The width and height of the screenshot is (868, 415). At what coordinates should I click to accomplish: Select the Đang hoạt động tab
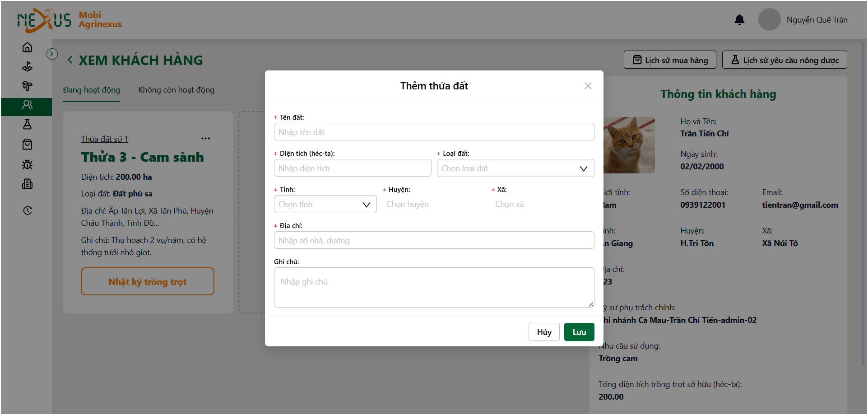[x=92, y=90]
